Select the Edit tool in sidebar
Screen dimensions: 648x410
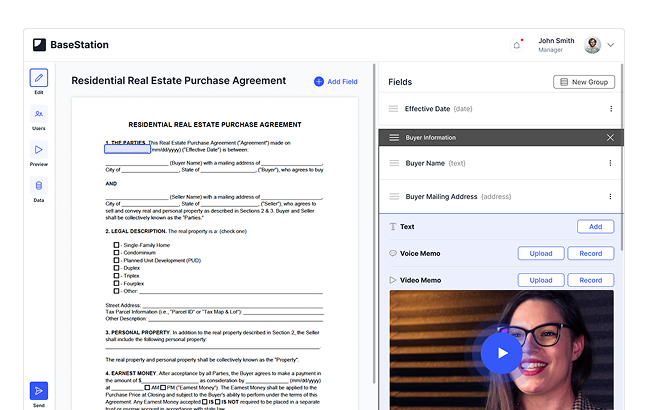click(x=39, y=78)
